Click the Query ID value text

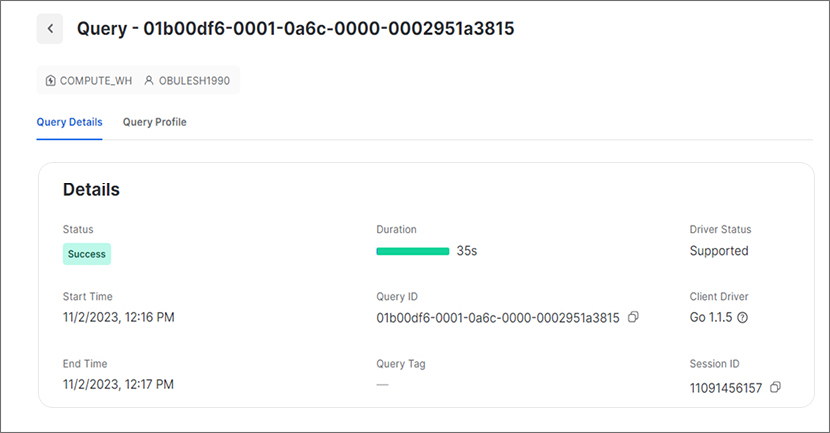498,318
